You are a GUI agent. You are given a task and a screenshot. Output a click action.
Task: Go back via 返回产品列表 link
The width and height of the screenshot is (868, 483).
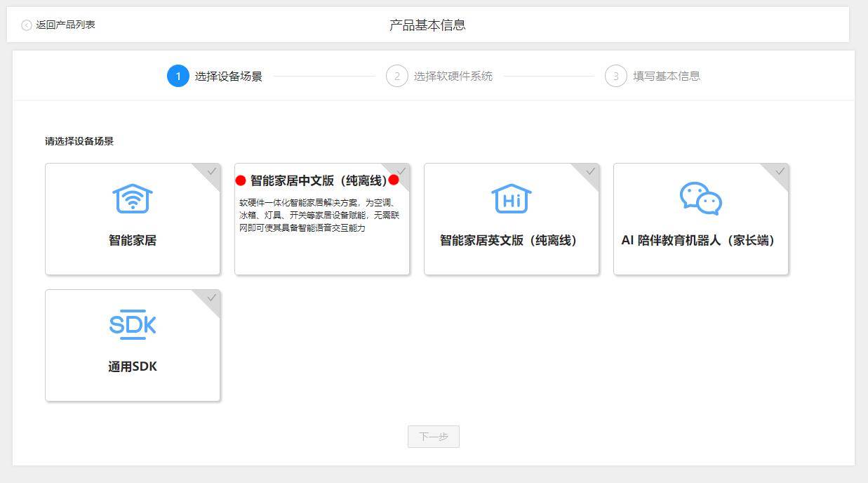coord(65,25)
